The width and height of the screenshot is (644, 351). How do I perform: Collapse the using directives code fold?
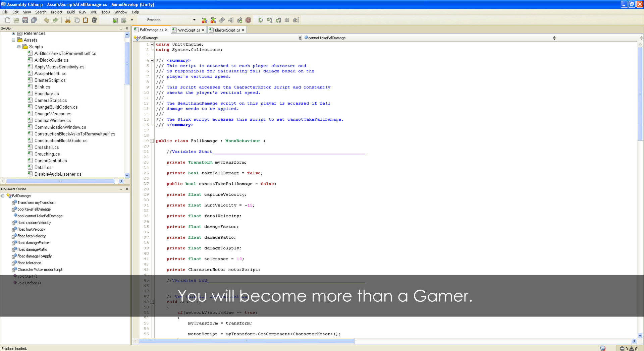(x=152, y=44)
